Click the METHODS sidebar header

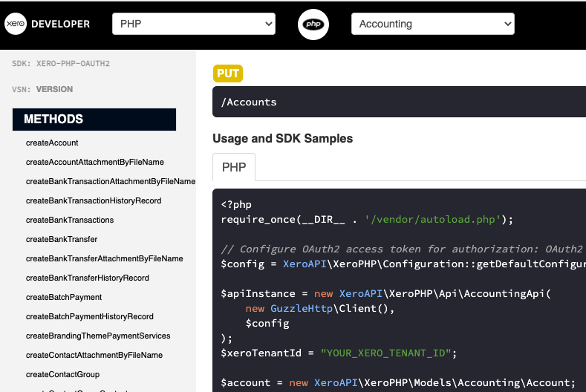tap(94, 120)
